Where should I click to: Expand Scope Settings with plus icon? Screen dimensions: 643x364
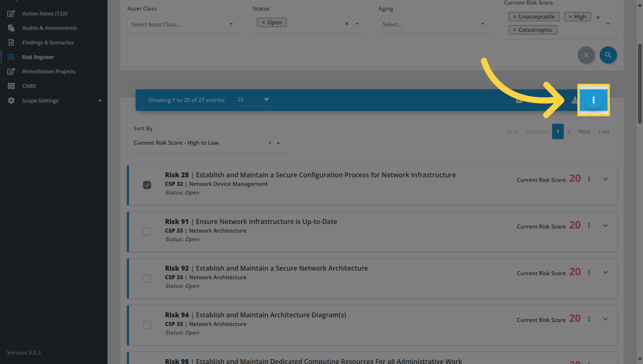point(100,100)
